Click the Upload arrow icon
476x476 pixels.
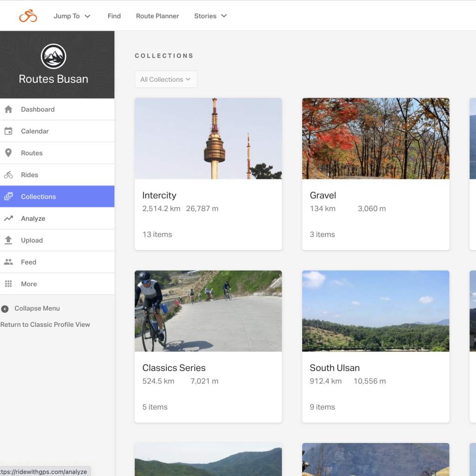pos(8,240)
